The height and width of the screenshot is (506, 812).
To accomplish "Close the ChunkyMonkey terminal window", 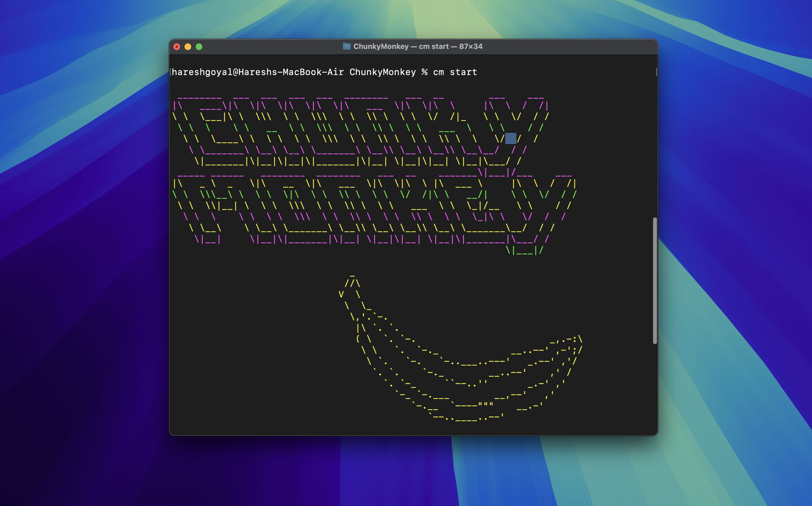I will coord(177,47).
